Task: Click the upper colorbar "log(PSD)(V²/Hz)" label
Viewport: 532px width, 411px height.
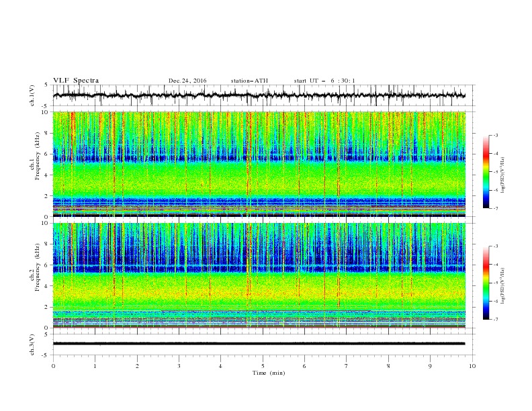Action: click(x=503, y=175)
